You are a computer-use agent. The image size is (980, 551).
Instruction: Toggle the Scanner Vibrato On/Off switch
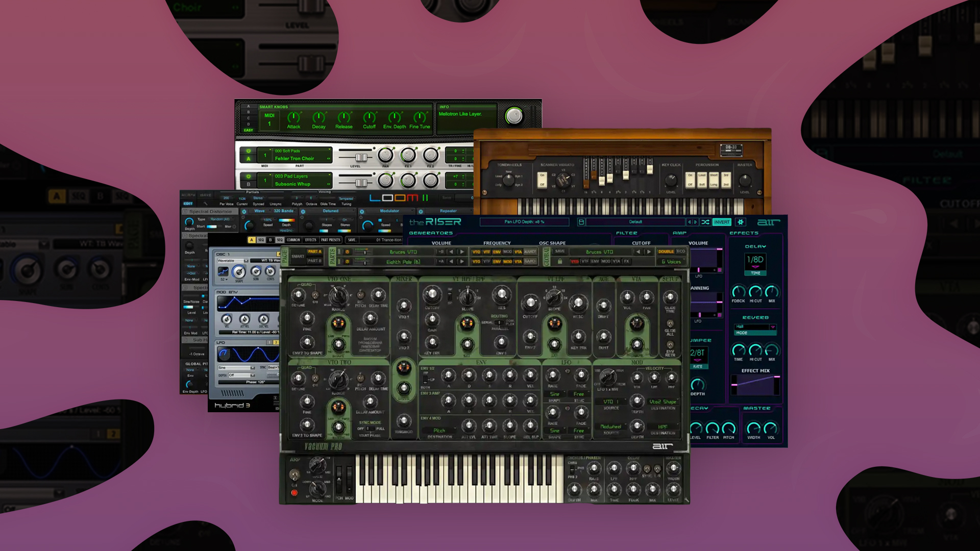pos(542,180)
